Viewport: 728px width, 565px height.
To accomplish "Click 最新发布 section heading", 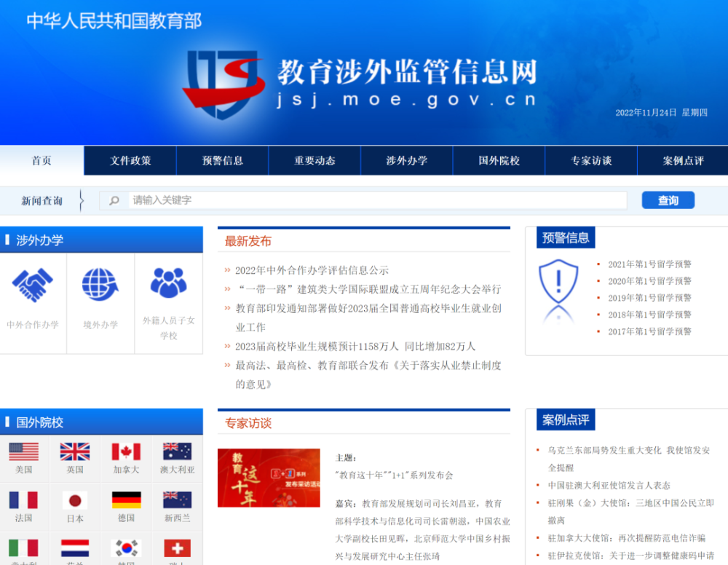I will click(248, 241).
